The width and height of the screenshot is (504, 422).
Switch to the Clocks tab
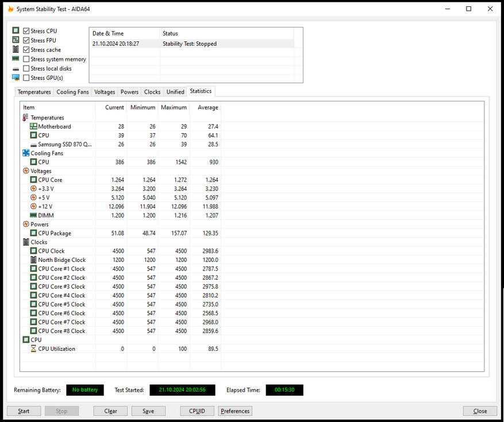point(152,92)
